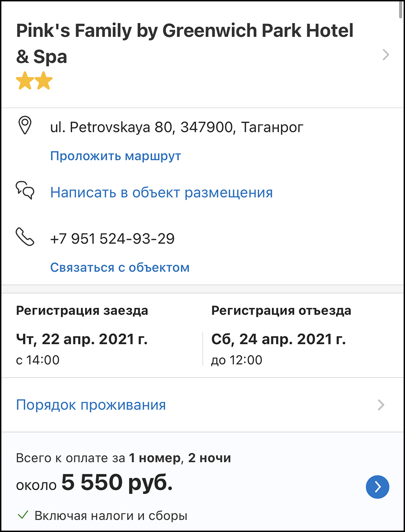Image resolution: width=405 pixels, height=532 pixels.
Task: Click the chat bubbles message icon
Action: coord(25,190)
